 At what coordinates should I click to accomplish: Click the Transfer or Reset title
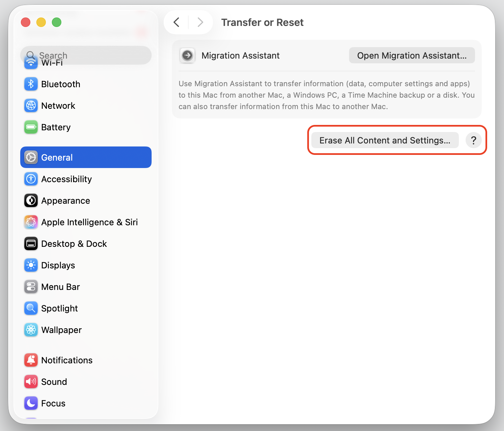click(262, 23)
